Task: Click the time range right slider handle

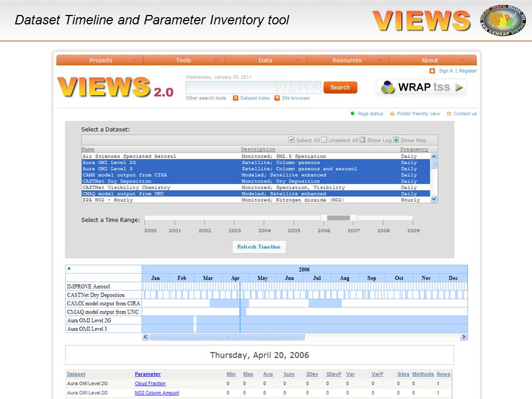Action: (353, 218)
